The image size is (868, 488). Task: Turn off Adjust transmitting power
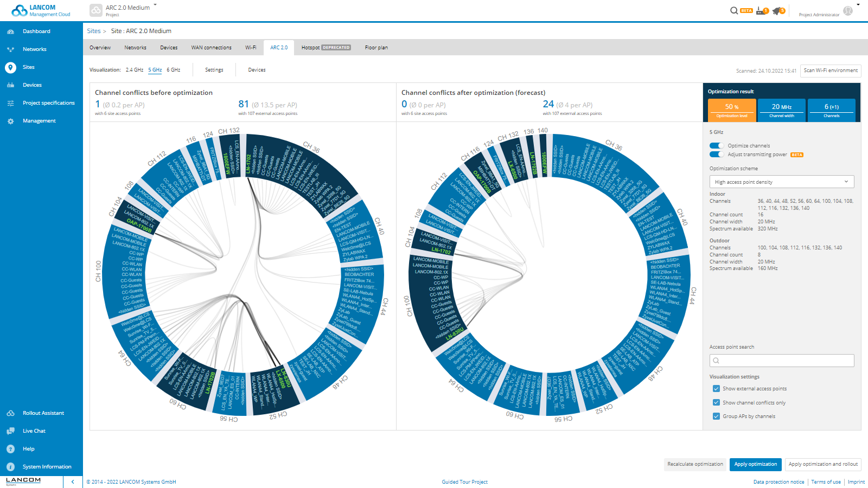(717, 154)
